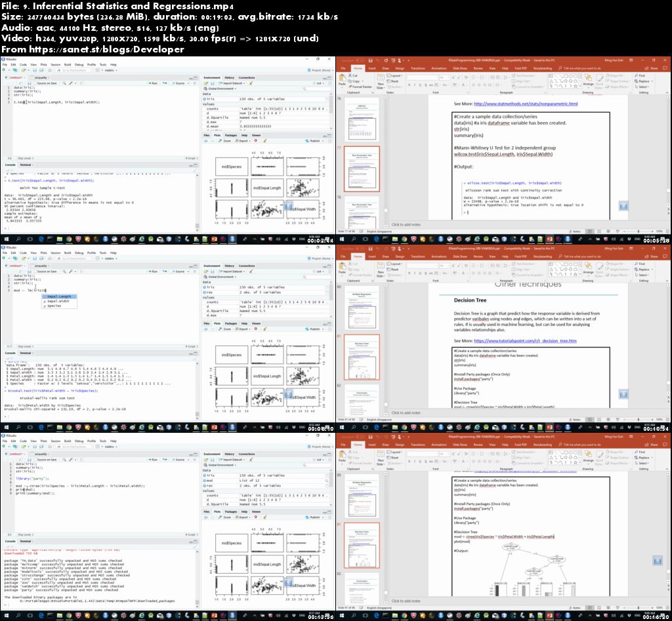Viewport: 672px width, 621px height.
Task: In frame 00:16:20, toggle Underline formatting
Action: tap(420, 461)
